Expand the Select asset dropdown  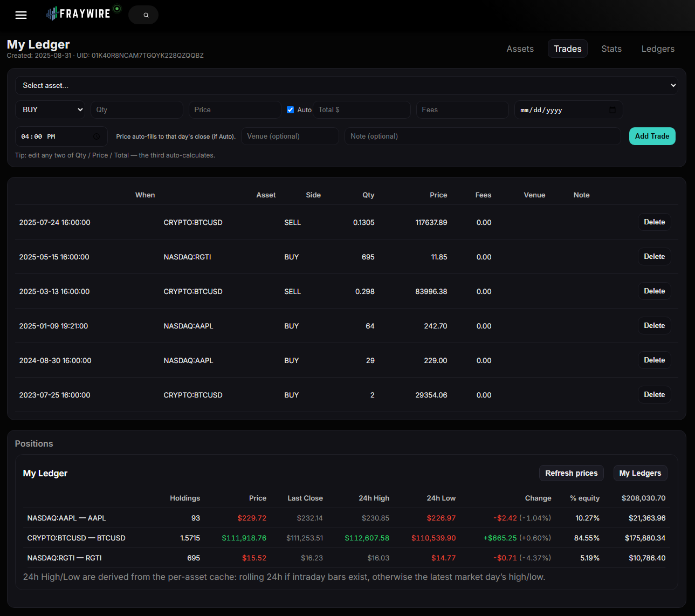(x=346, y=85)
